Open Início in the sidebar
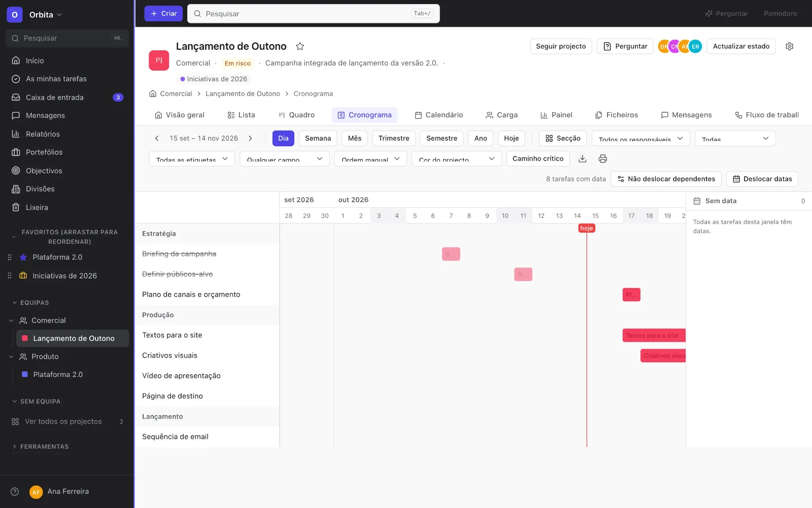Image resolution: width=812 pixels, height=508 pixels. (x=67, y=60)
